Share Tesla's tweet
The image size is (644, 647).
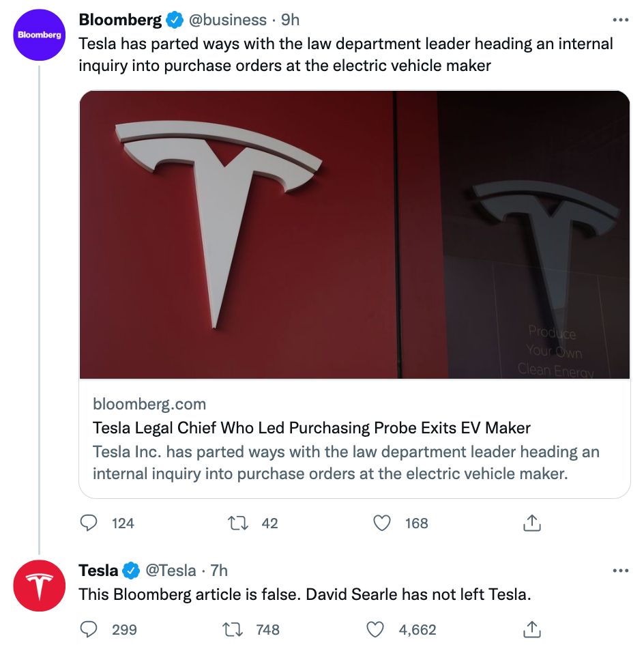pyautogui.click(x=531, y=629)
